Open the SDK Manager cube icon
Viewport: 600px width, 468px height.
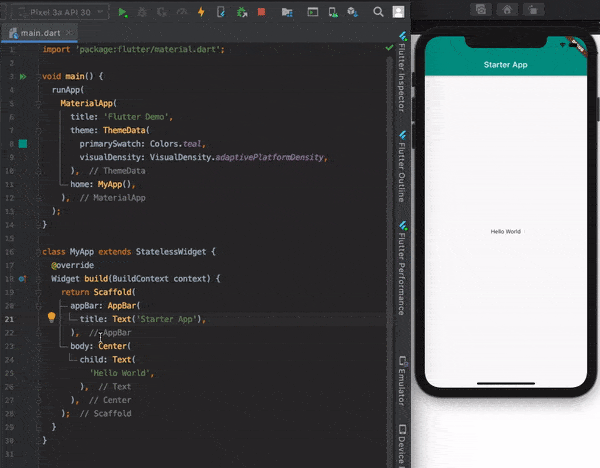352,12
